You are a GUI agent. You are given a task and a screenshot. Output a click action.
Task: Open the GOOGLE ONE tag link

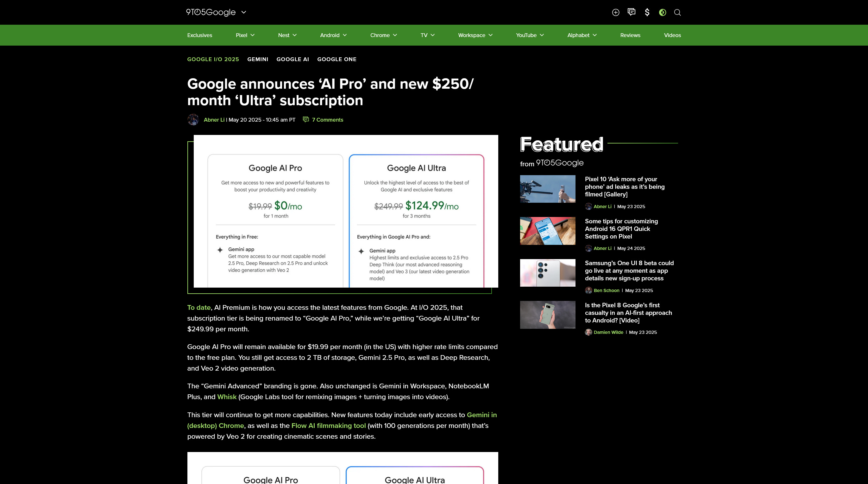coord(337,59)
